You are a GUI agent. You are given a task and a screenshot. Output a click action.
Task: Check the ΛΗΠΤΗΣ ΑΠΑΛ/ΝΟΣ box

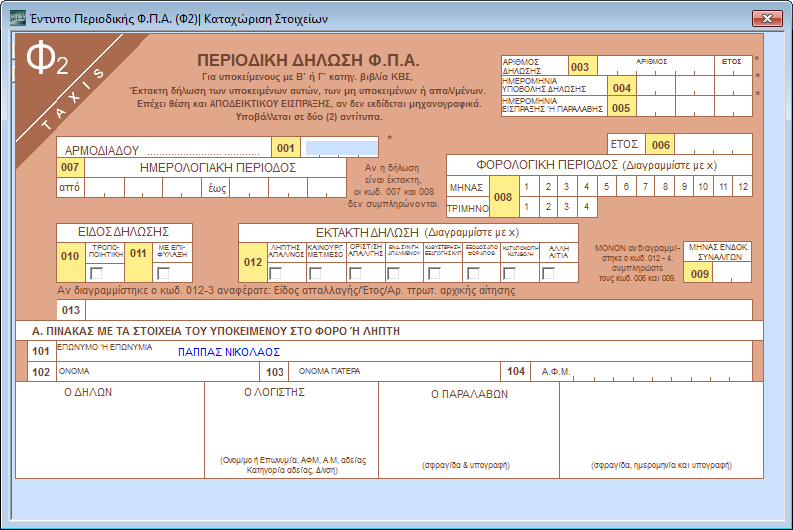point(275,274)
